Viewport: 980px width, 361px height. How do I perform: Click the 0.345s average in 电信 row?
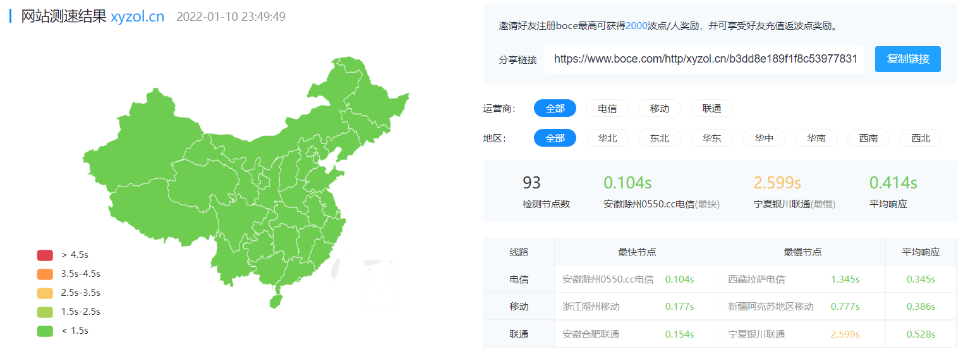pyautogui.click(x=921, y=279)
